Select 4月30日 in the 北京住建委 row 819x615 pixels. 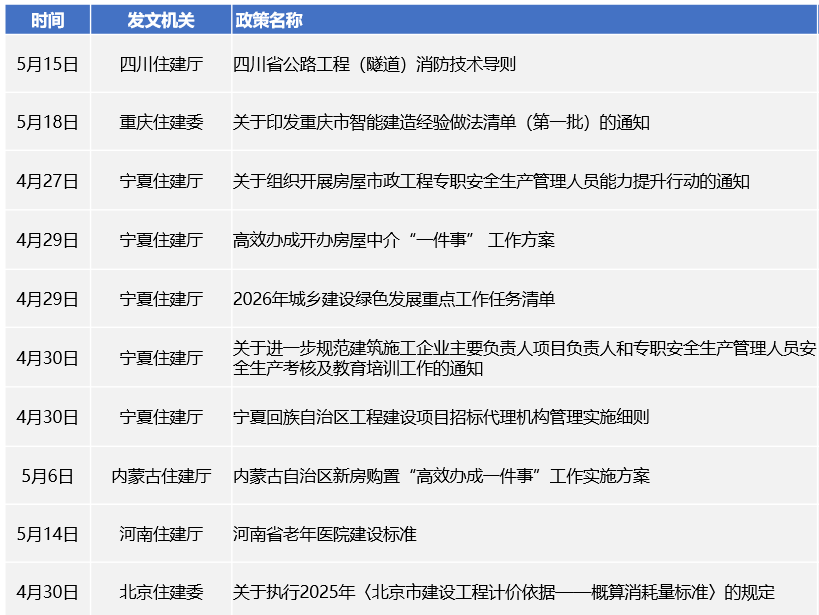48,593
